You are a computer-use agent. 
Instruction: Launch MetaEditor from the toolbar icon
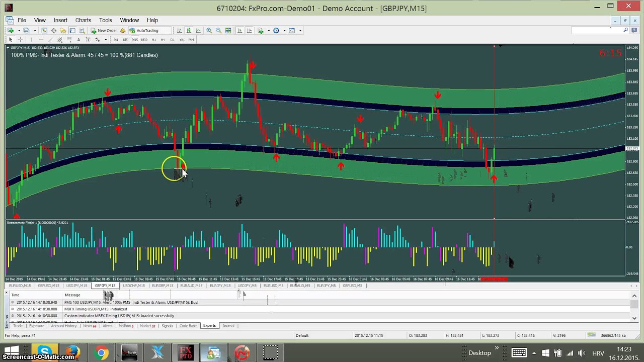[x=123, y=31]
